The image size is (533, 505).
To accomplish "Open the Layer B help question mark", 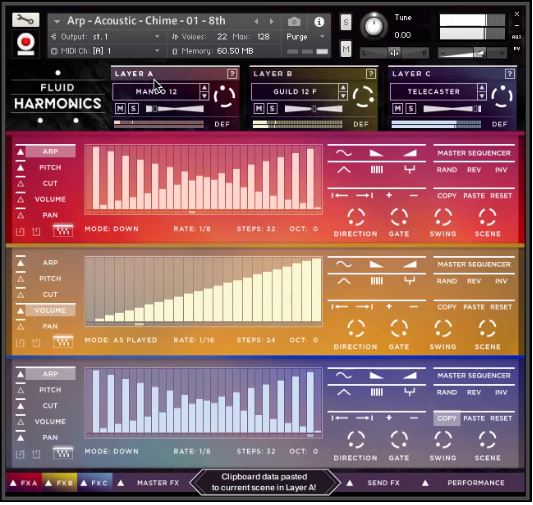I will pyautogui.click(x=371, y=73).
